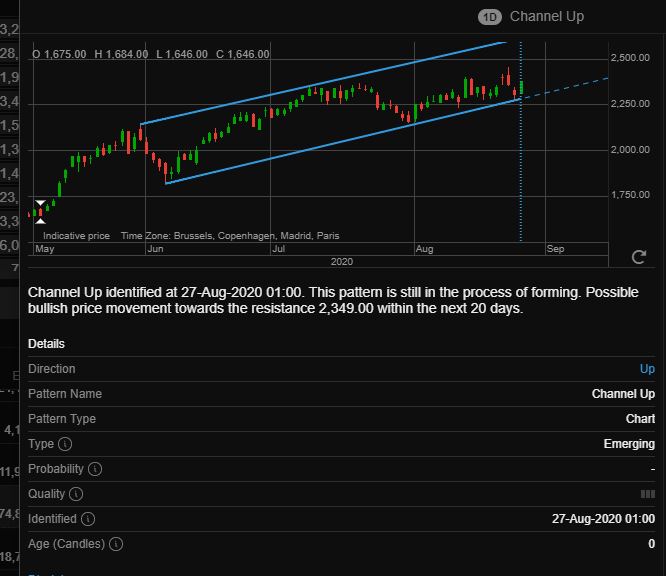Open the Identified info icon
The height and width of the screenshot is (576, 666).
coord(88,519)
